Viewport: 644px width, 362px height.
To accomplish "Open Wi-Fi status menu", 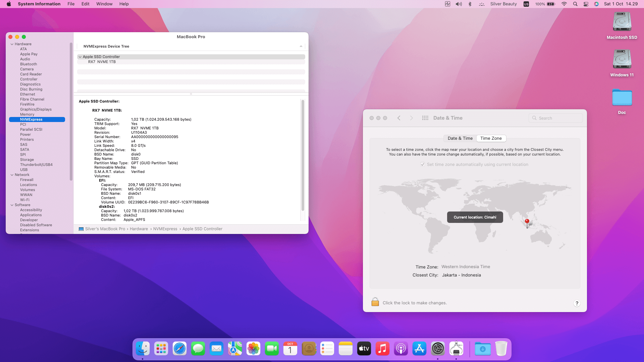I will coord(564,4).
